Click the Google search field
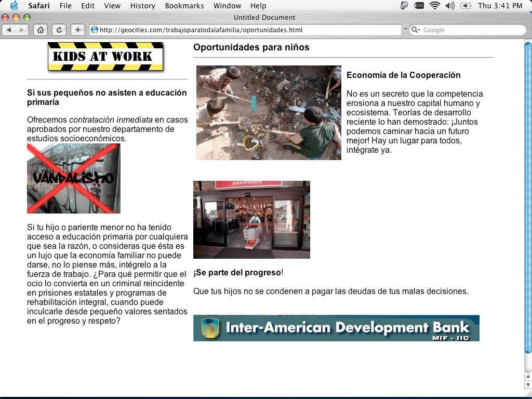The width and height of the screenshot is (532, 399). click(x=468, y=30)
